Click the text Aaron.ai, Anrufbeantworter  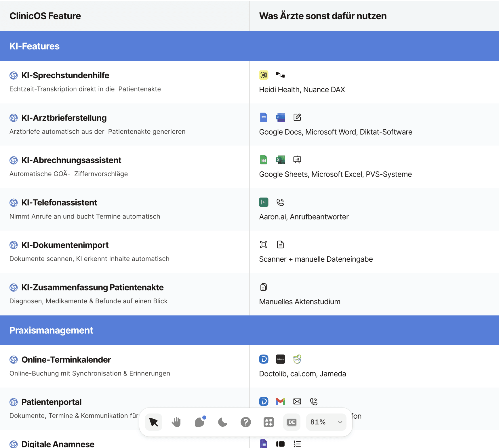pyautogui.click(x=304, y=217)
